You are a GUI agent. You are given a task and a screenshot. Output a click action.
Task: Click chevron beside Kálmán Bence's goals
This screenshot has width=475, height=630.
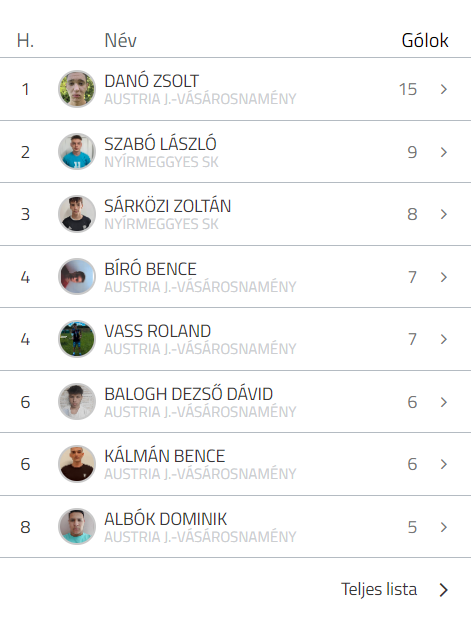pyautogui.click(x=444, y=464)
